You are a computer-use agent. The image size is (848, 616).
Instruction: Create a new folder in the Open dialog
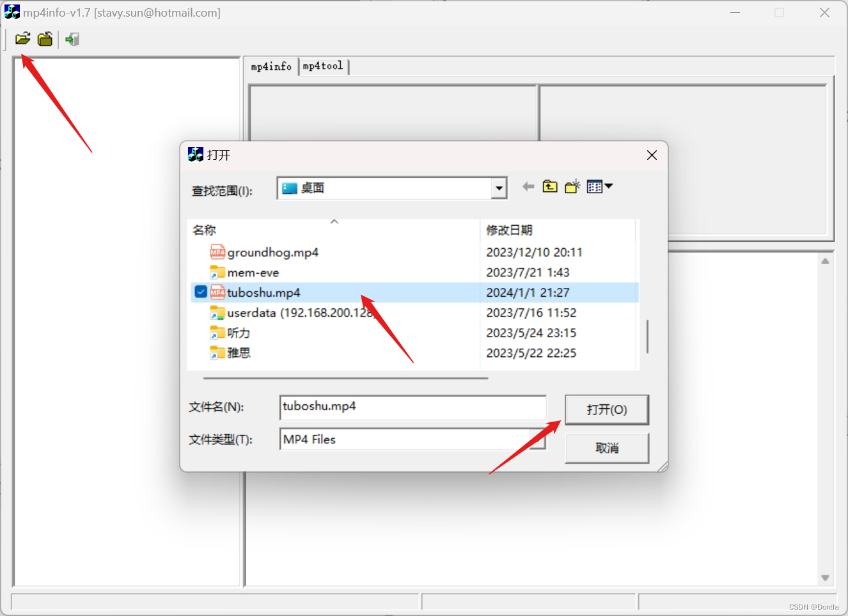point(572,186)
